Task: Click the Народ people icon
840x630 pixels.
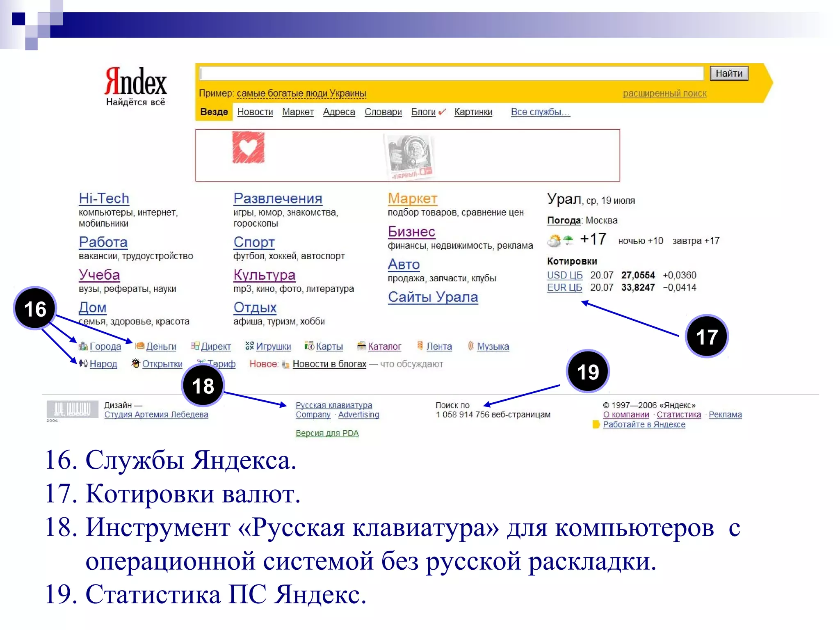Action: [x=83, y=363]
